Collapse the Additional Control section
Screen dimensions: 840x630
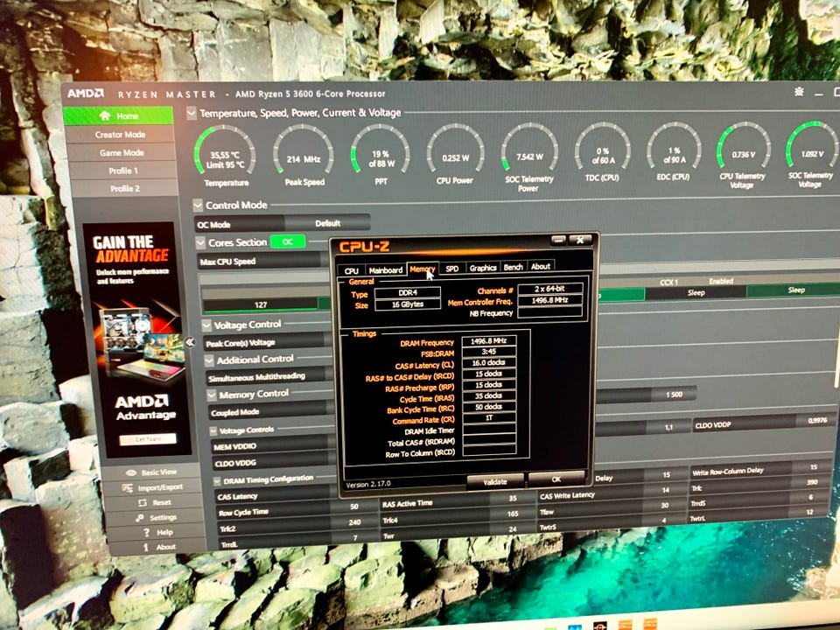point(209,360)
